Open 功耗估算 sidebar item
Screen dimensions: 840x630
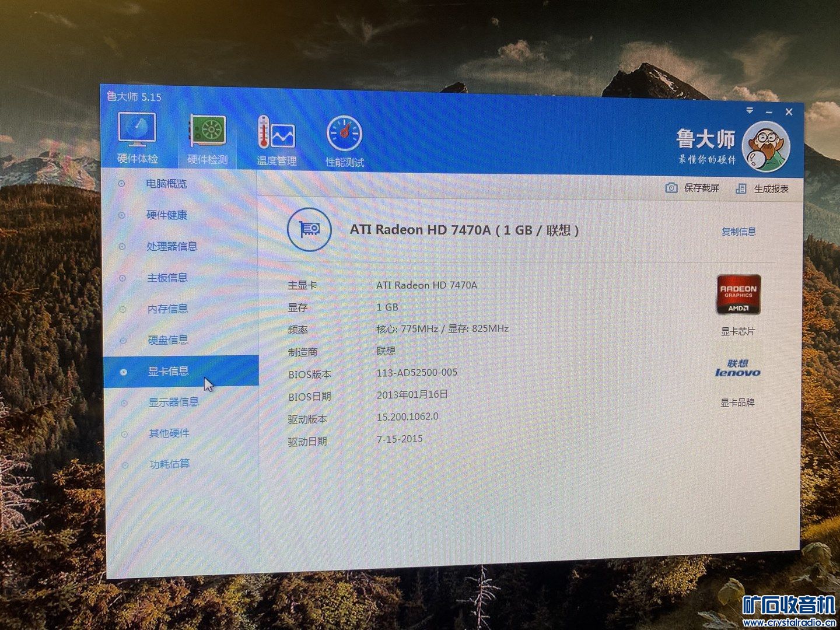tap(169, 464)
